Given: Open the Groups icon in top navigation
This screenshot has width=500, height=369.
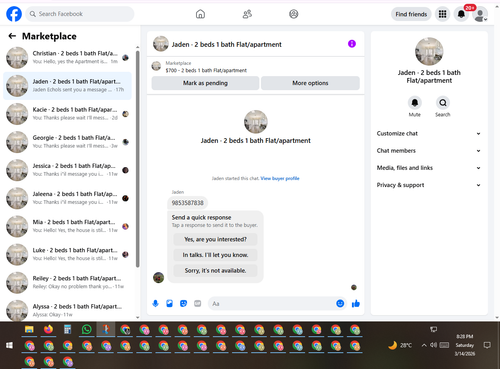Looking at the screenshot, I should pos(294,14).
